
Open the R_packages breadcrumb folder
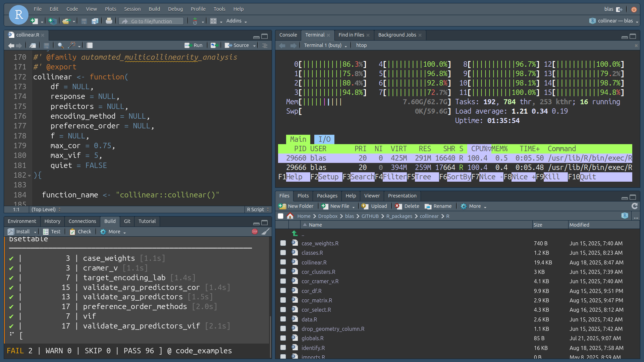coord(399,216)
